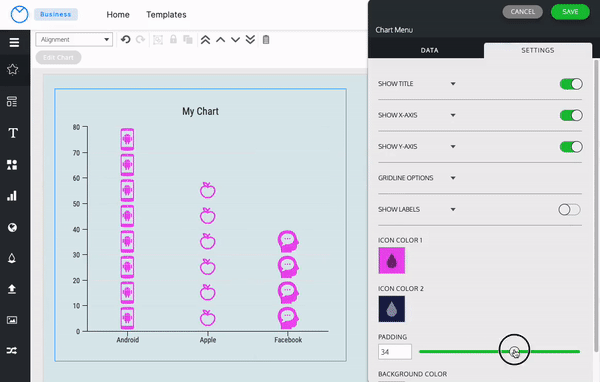The height and width of the screenshot is (382, 600).
Task: Expand Show X-Axis options arrow
Action: [x=453, y=115]
